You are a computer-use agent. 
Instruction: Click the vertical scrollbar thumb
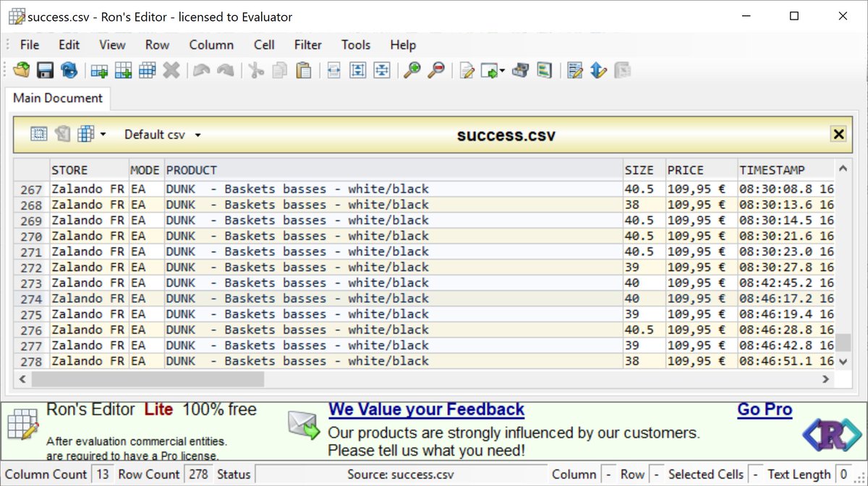(843, 341)
